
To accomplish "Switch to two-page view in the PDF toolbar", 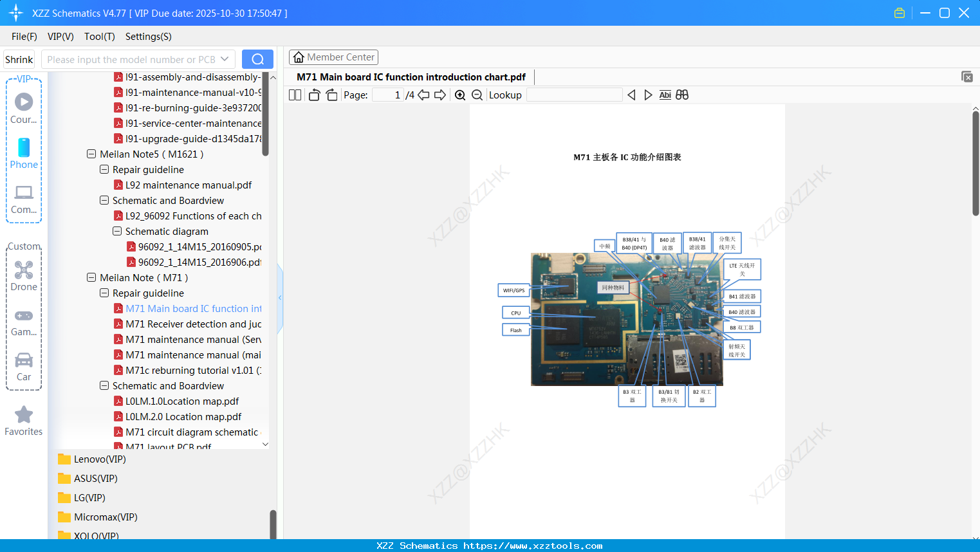I will 295,95.
